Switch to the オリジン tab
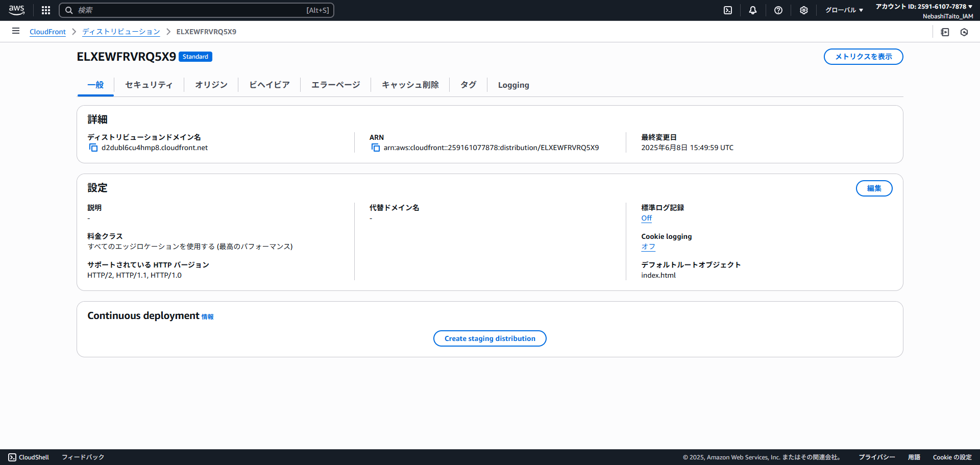 [211, 85]
